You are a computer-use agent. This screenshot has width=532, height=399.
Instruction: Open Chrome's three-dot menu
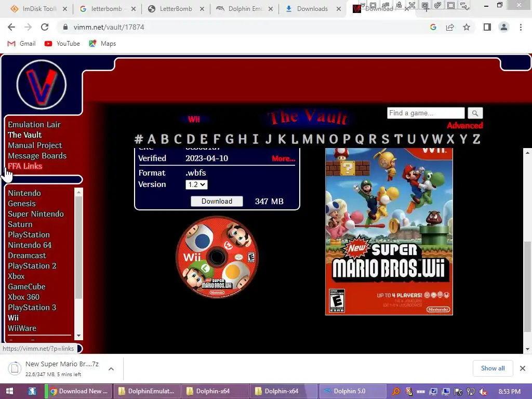521,27
